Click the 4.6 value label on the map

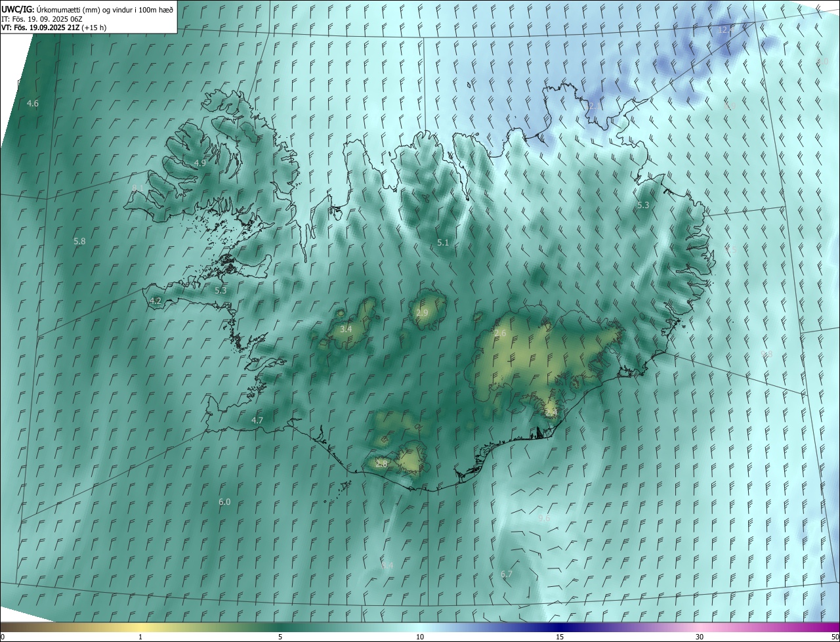click(33, 104)
